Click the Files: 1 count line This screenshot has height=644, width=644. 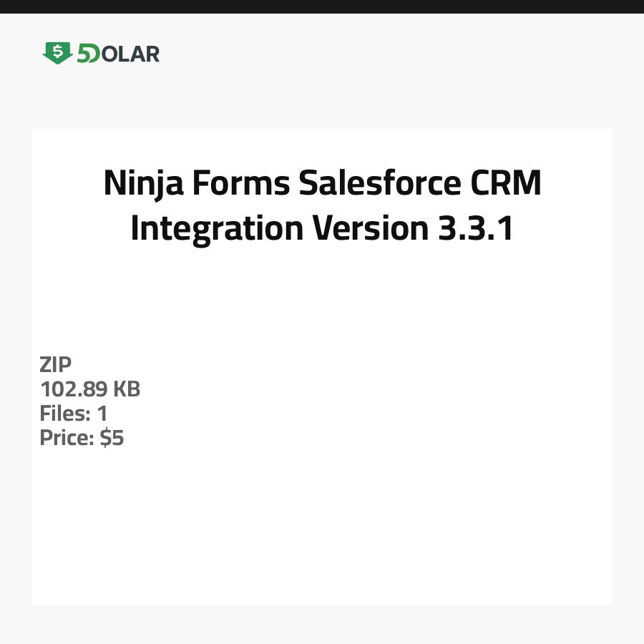tap(74, 414)
